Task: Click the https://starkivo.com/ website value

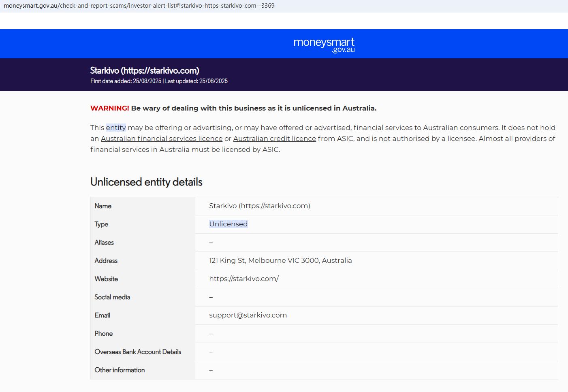Action: (243, 279)
